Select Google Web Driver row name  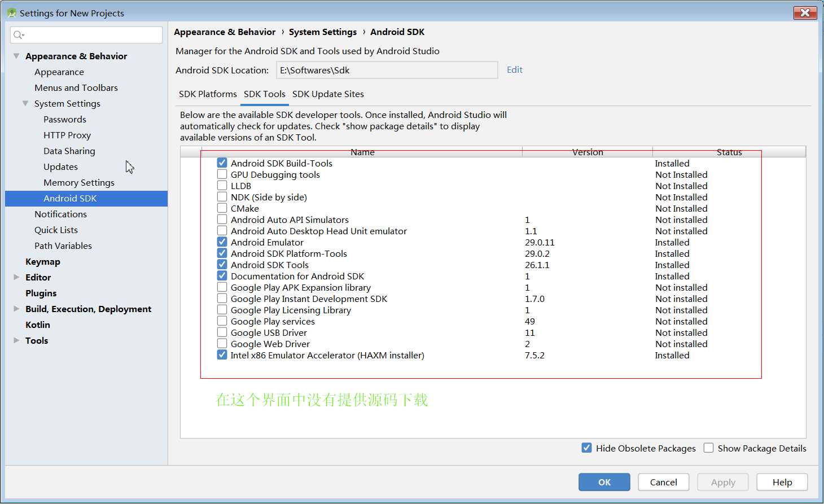tap(270, 344)
